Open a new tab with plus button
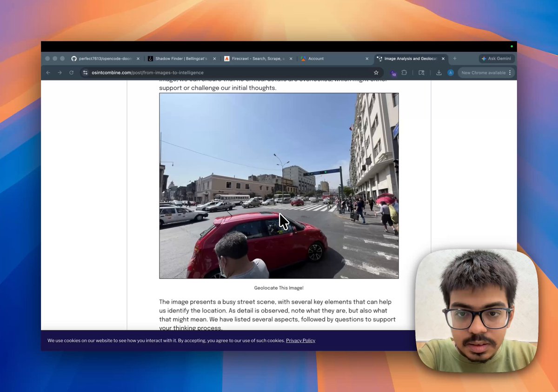The width and height of the screenshot is (558, 392). (x=455, y=59)
